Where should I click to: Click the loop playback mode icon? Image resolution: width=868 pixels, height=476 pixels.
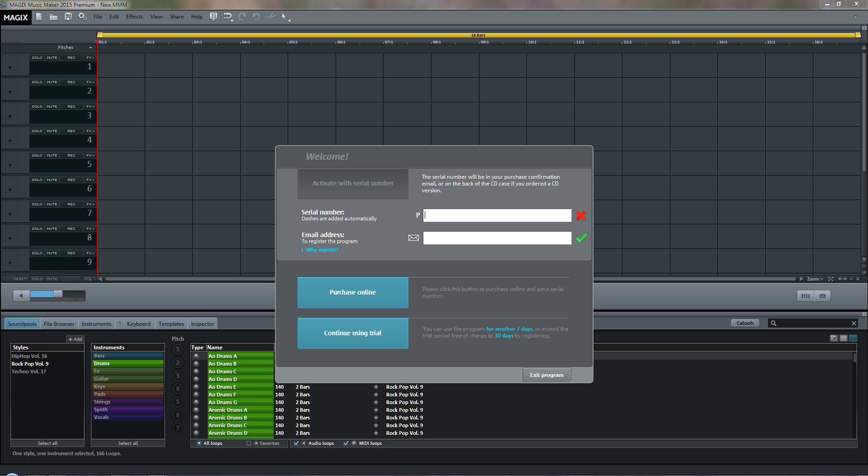pyautogui.click(x=228, y=17)
